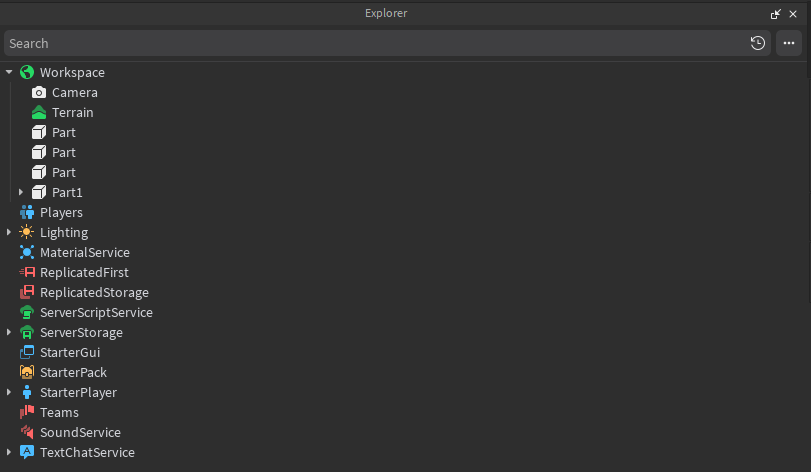Select the Camera item
The width and height of the screenshot is (811, 472).
pos(75,93)
